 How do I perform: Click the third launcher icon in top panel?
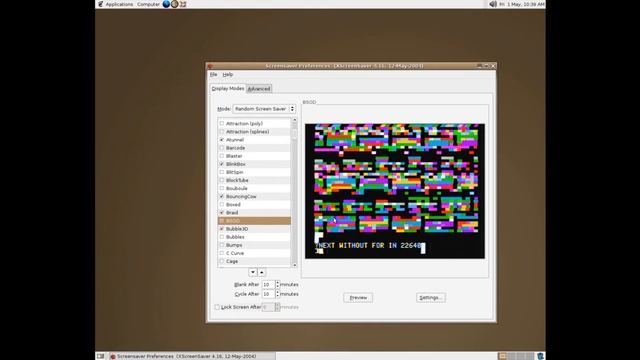pyautogui.click(x=183, y=4)
